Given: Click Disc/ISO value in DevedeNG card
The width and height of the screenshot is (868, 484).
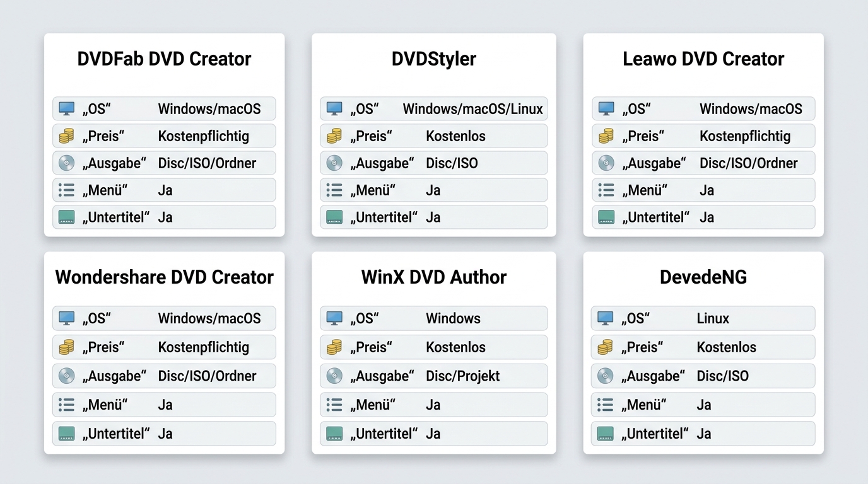Looking at the screenshot, I should coord(722,376).
